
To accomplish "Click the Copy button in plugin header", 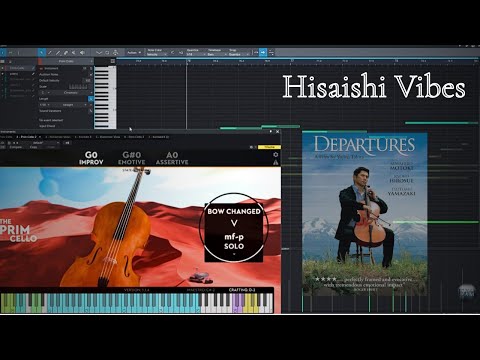I will 33,147.
